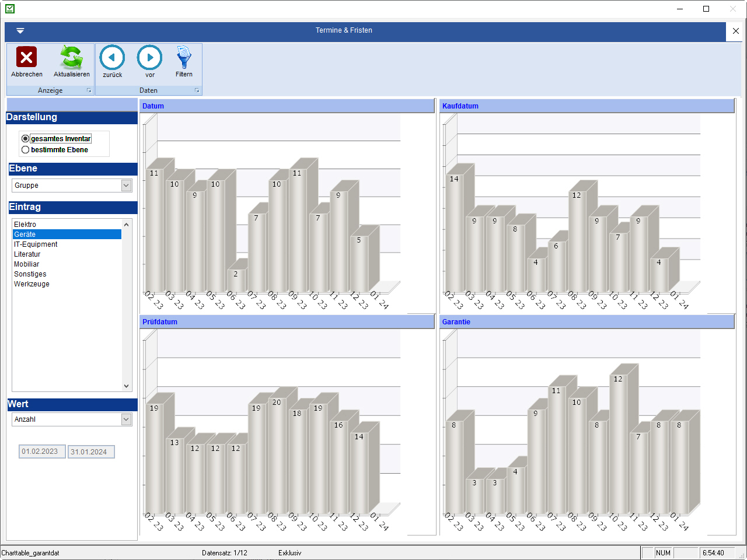747x560 pixels.
Task: Click the clock 6:54:40 in status bar
Action: pos(713,553)
